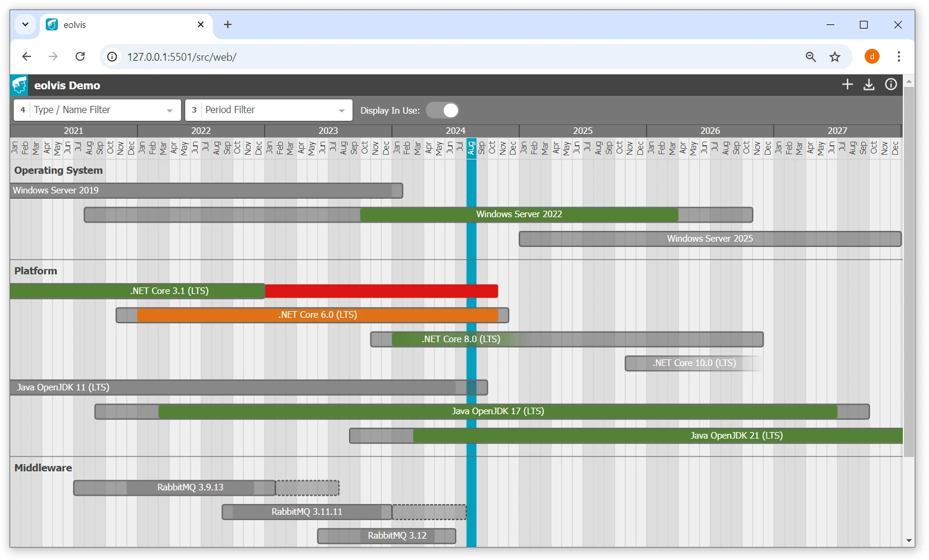Click the .NET Core 10.0 (LTS) bar

pyautogui.click(x=694, y=363)
